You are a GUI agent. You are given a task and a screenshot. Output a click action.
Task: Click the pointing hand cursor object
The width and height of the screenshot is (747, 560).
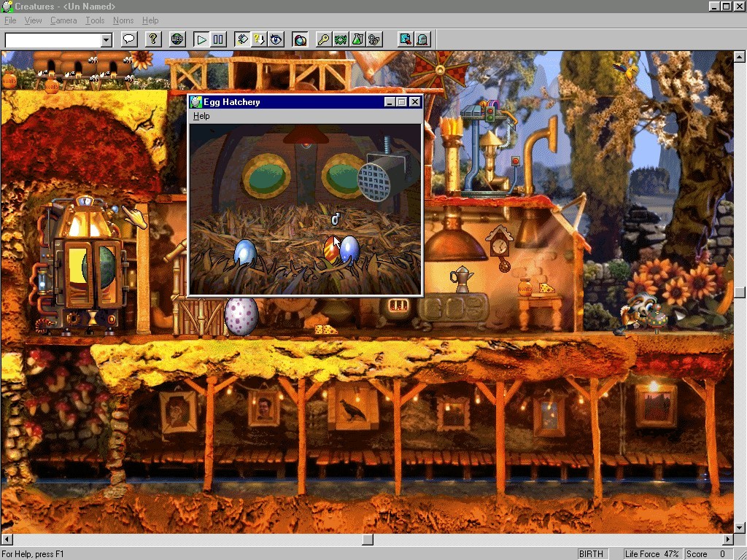pos(134,217)
